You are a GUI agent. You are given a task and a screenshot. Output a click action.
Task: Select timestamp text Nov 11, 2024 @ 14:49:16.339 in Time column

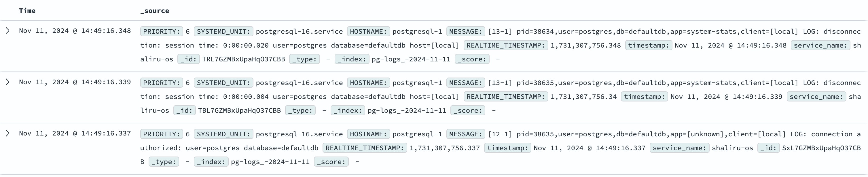coord(75,82)
